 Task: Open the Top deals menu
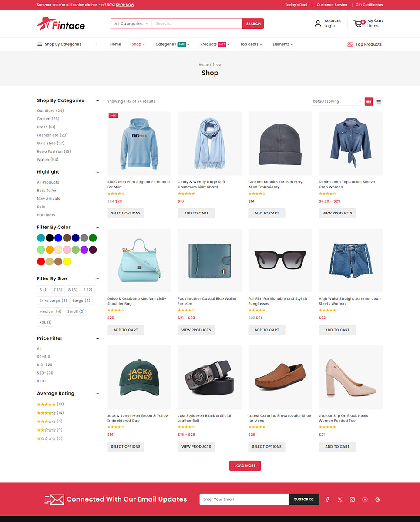point(251,44)
